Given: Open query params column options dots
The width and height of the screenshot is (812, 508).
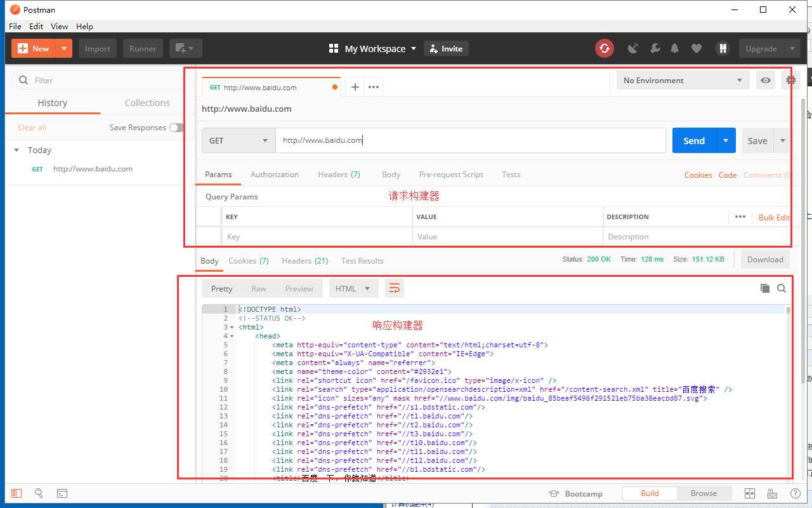Looking at the screenshot, I should (x=740, y=217).
